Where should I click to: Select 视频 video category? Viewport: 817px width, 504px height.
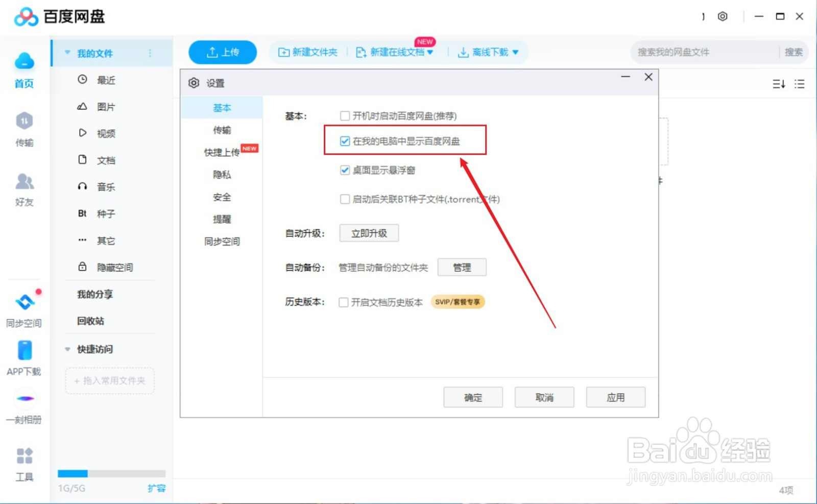coord(96,133)
